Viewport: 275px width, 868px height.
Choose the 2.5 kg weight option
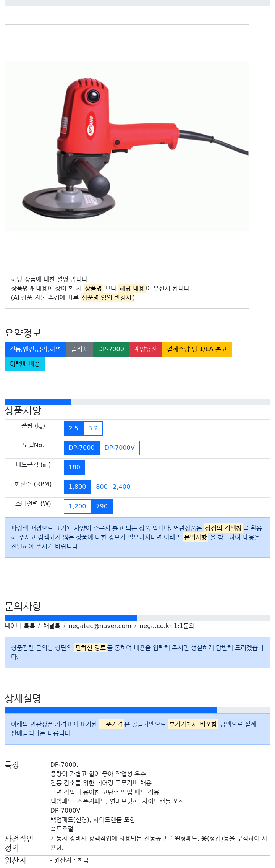[x=73, y=428]
